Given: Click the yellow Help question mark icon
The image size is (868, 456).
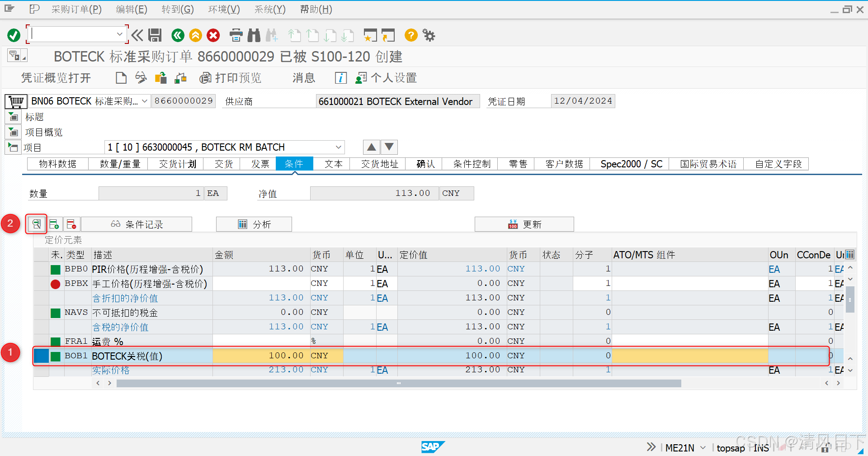Looking at the screenshot, I should tap(411, 35).
